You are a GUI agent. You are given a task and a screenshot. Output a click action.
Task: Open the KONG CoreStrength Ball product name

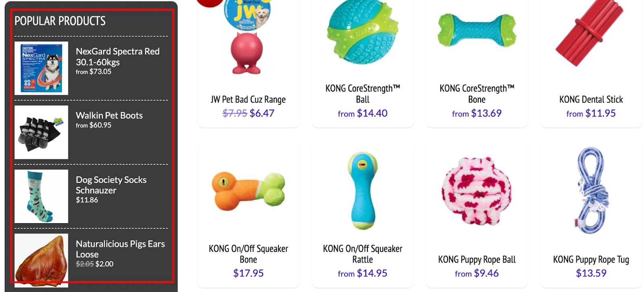point(363,94)
